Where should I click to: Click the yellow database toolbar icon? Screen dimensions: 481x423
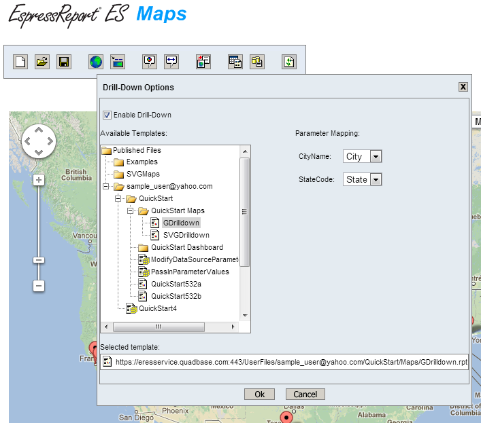click(x=257, y=62)
